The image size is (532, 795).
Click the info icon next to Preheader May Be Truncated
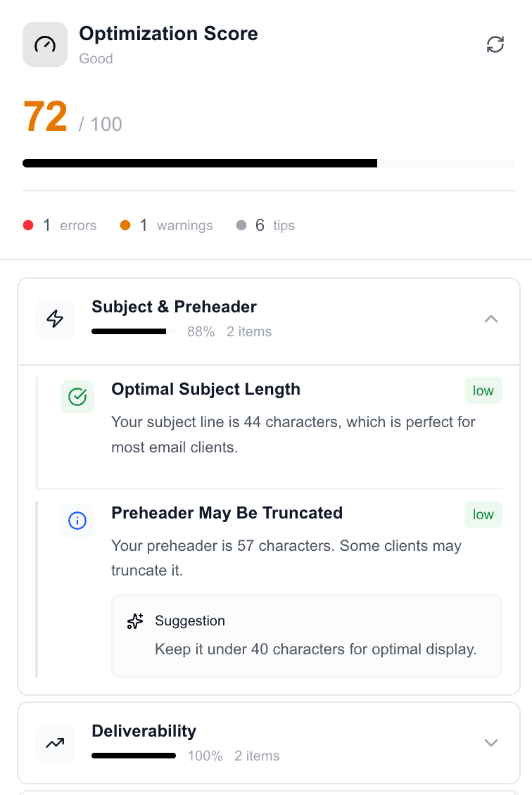(77, 521)
